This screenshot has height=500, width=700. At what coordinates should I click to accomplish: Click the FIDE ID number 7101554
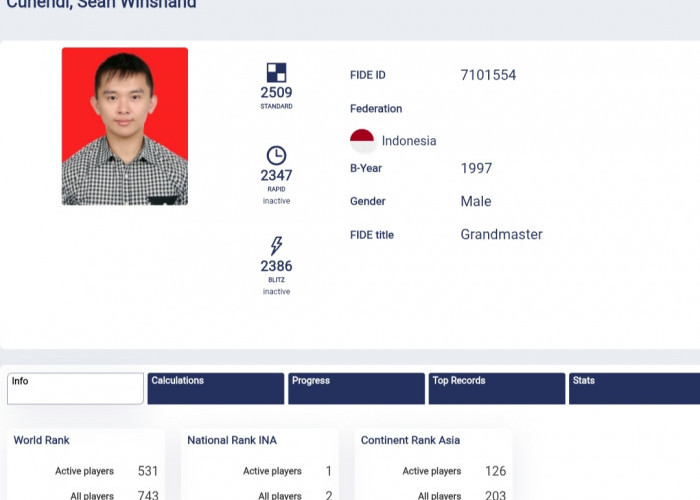click(x=488, y=75)
